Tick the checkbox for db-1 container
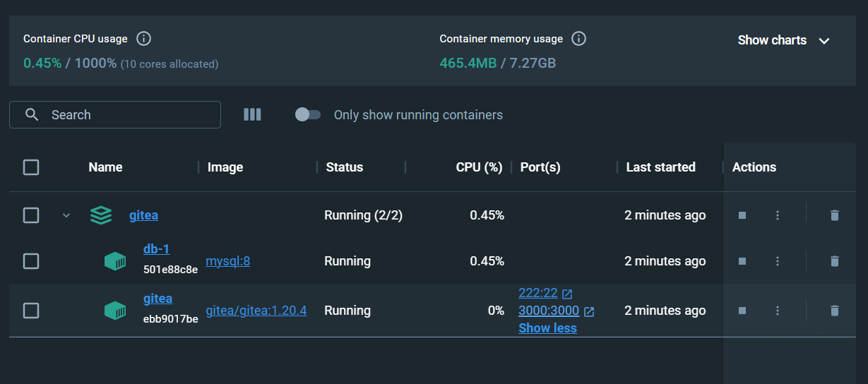This screenshot has height=384, width=868. pos(31,261)
